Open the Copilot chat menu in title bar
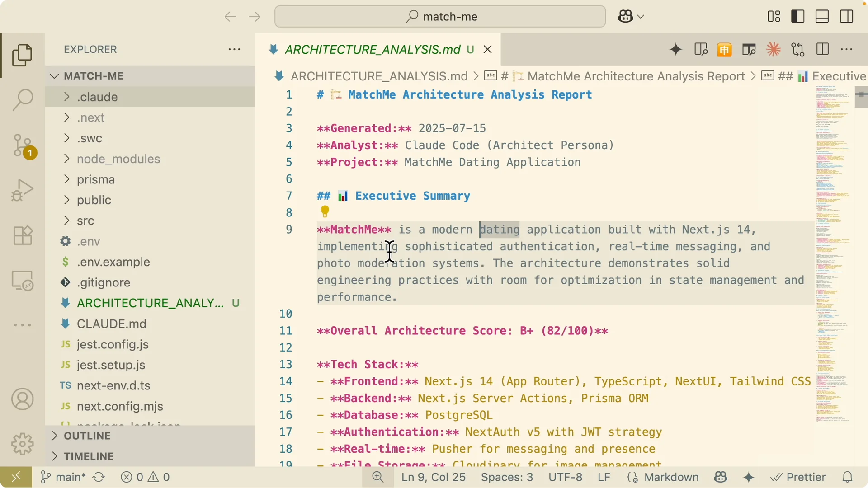 tap(631, 17)
